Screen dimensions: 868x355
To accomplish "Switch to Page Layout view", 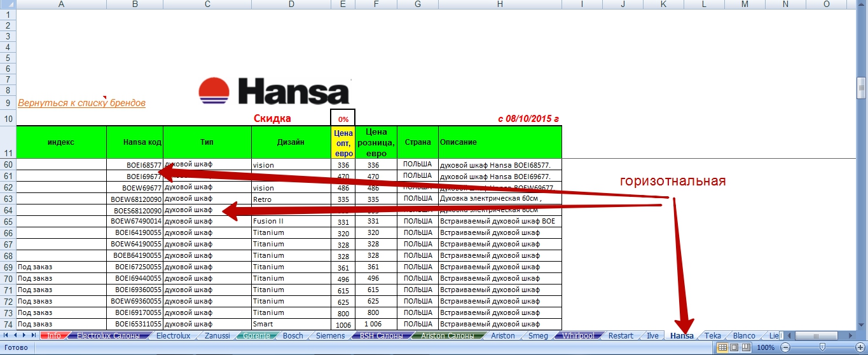I will (x=733, y=347).
